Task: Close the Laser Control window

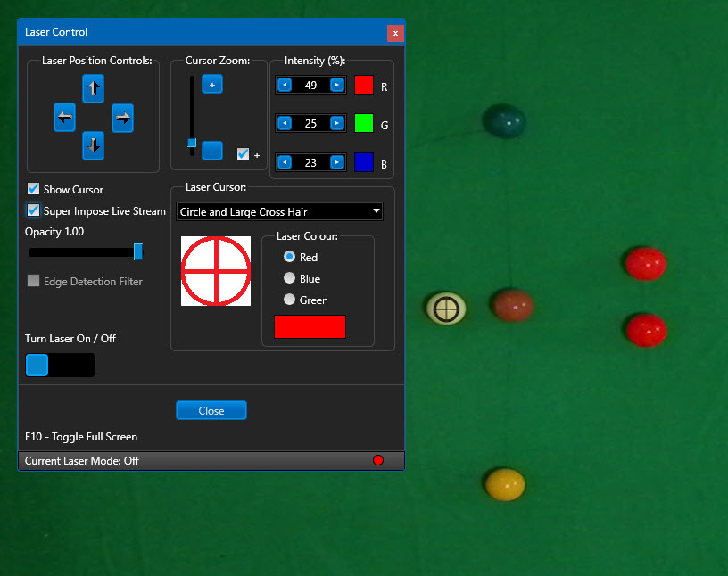Action: (395, 33)
